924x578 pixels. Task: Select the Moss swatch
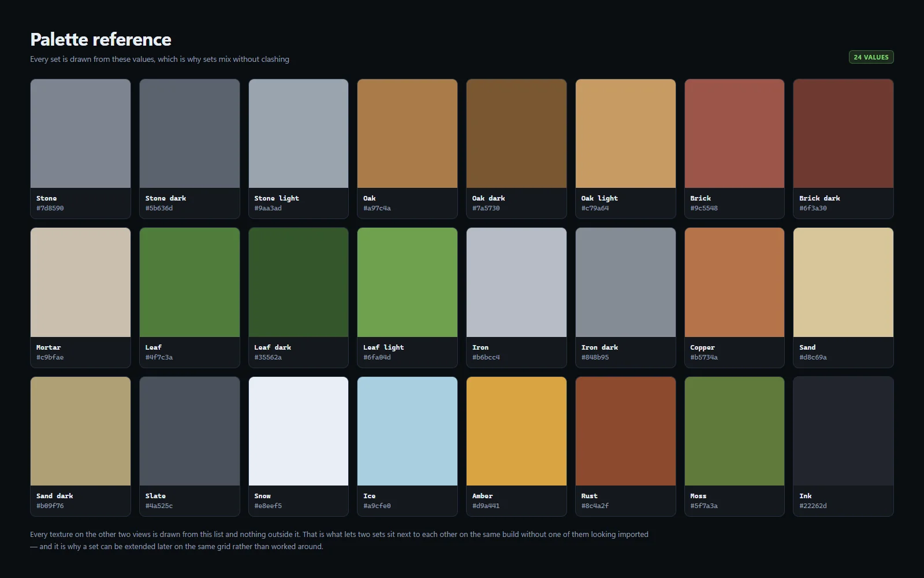point(735,431)
